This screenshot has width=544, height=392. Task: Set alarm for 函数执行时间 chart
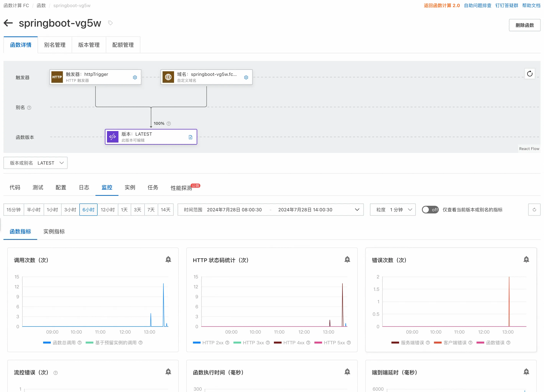point(347,372)
